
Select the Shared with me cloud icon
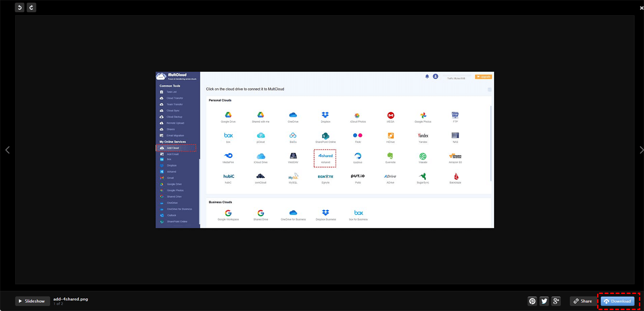(260, 115)
